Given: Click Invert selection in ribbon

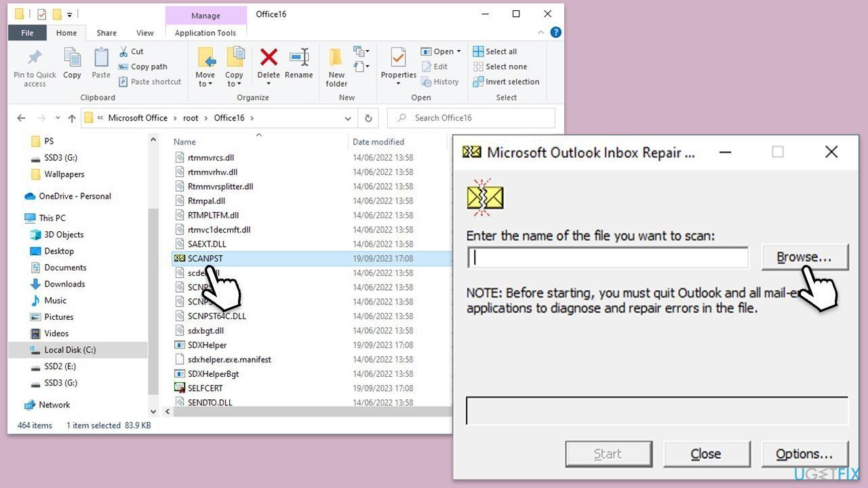Looking at the screenshot, I should tap(506, 81).
